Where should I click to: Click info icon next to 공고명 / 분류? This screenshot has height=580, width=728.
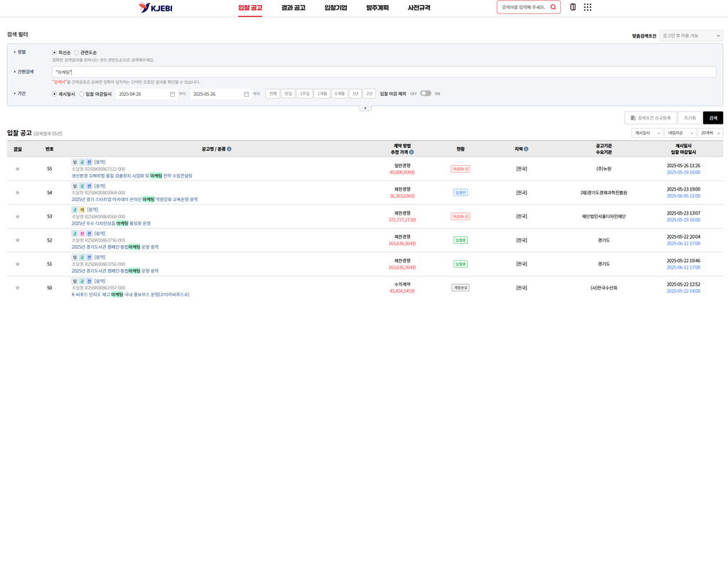pyautogui.click(x=229, y=149)
